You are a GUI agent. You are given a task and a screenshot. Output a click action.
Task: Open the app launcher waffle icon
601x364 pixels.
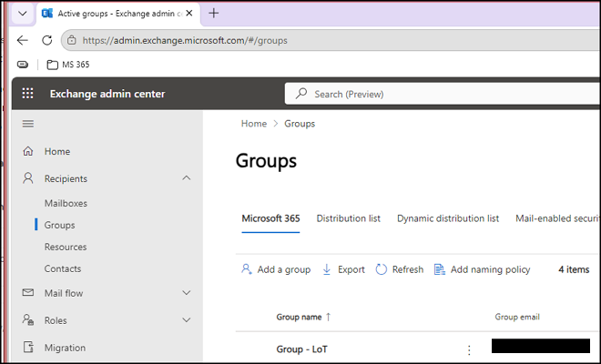pos(27,94)
